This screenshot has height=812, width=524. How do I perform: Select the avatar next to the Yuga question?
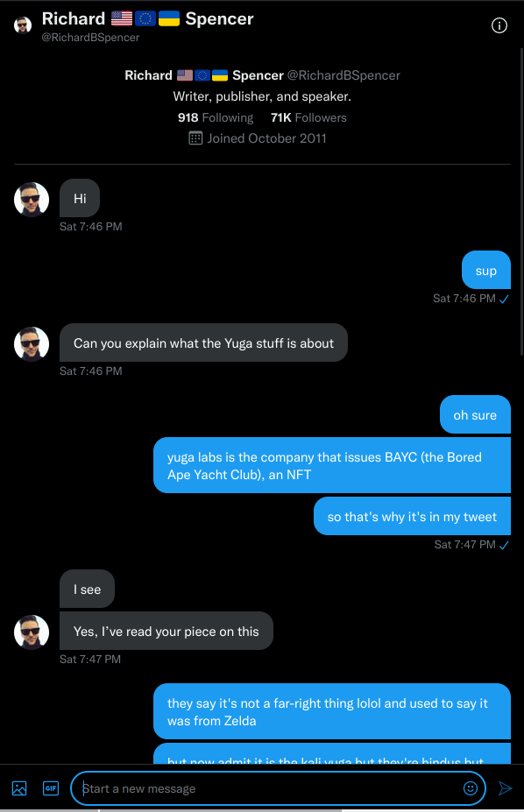32,344
